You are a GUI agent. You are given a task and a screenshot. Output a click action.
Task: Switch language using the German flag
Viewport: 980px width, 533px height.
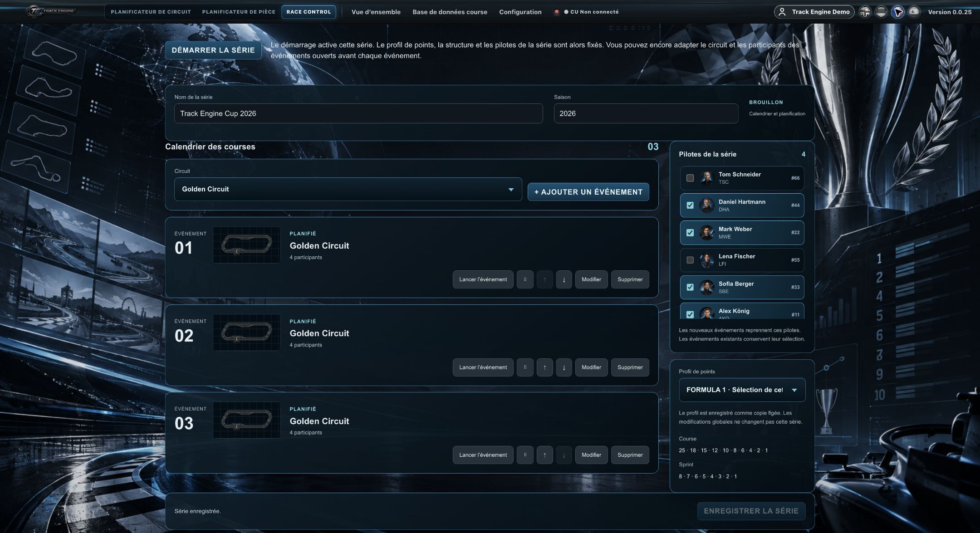click(x=881, y=12)
